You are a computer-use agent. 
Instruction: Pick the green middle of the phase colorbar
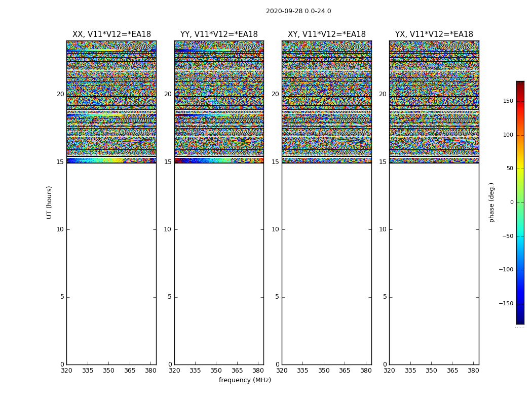click(x=520, y=202)
